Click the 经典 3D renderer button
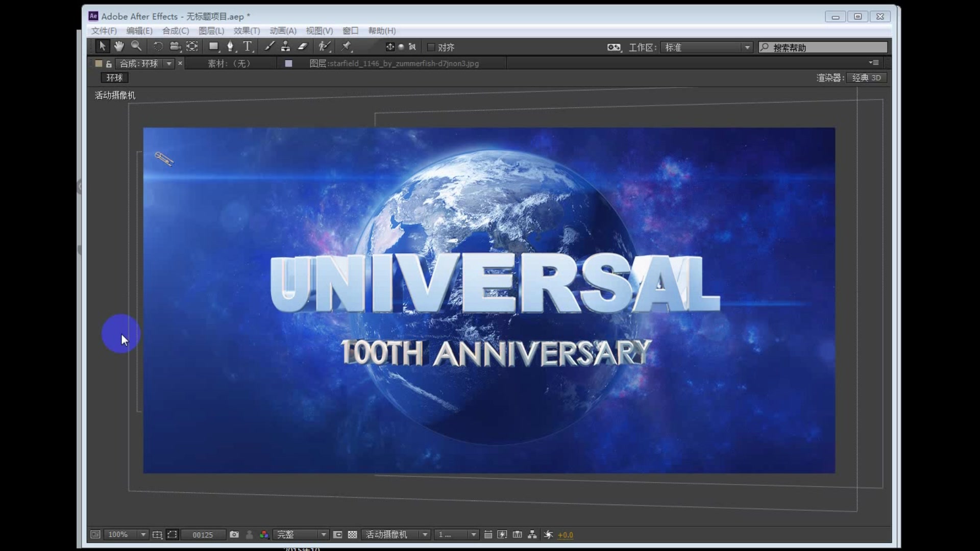The width and height of the screenshot is (980, 551). click(867, 78)
